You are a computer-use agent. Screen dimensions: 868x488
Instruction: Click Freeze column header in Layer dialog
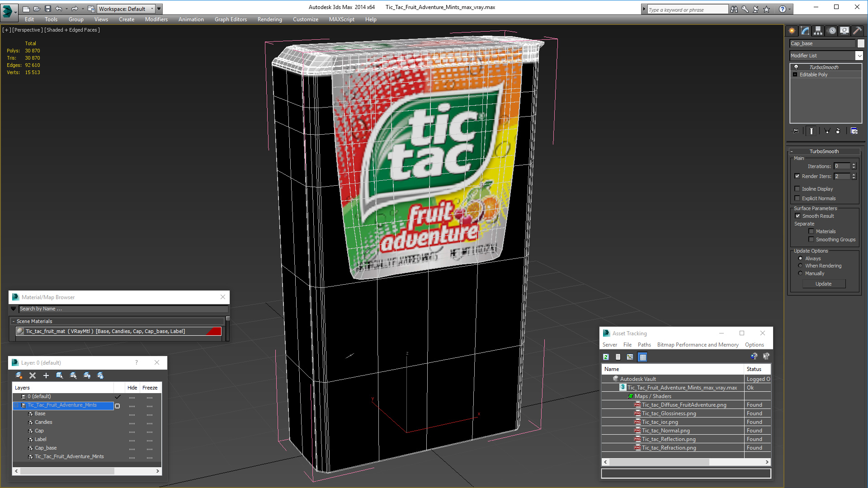click(150, 388)
